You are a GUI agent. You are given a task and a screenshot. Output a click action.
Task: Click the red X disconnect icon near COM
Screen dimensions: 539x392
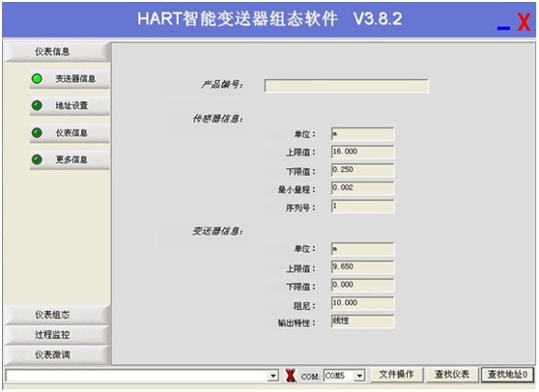tap(291, 376)
